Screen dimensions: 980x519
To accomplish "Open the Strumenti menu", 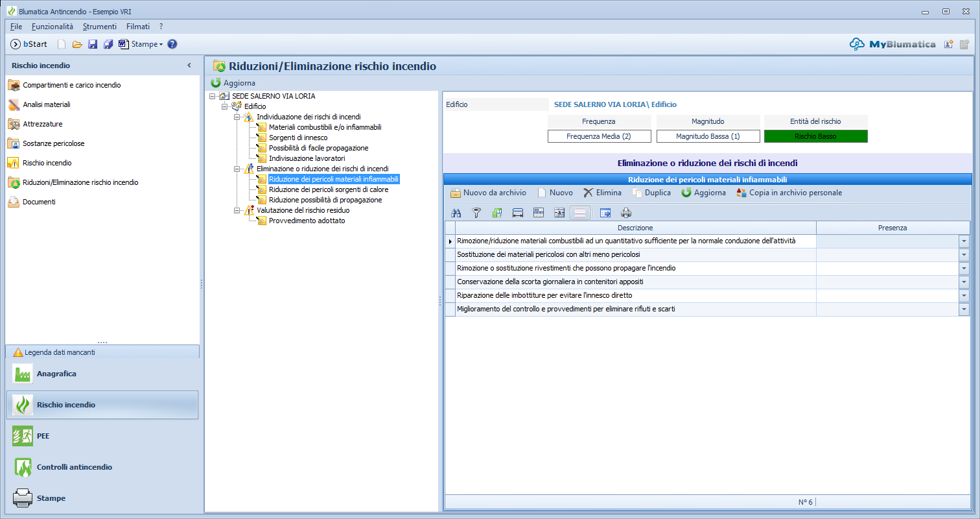I will 99,27.
